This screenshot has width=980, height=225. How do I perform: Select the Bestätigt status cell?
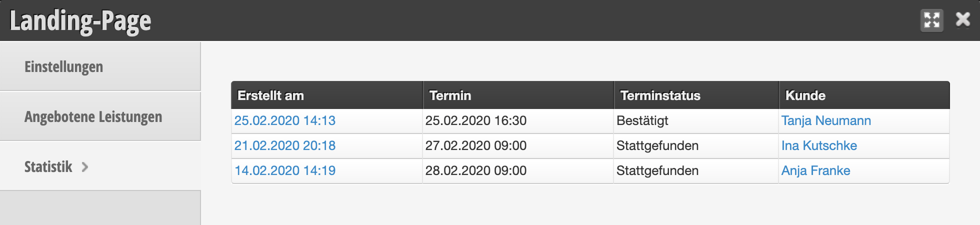(696, 120)
